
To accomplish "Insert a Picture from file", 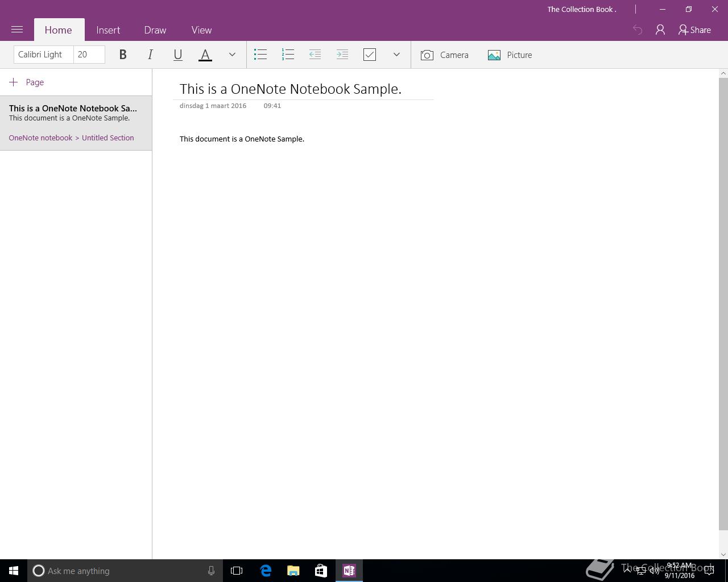I will (x=510, y=55).
